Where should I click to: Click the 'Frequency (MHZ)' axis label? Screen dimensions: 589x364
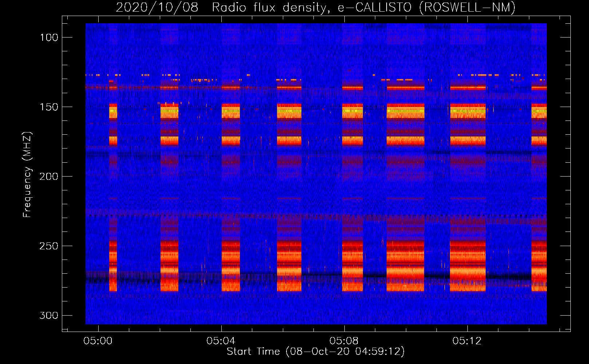27,174
